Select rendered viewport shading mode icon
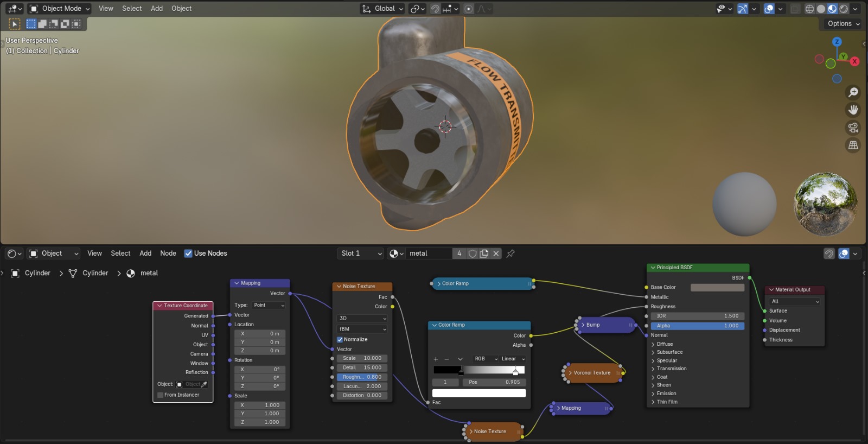 [844, 9]
